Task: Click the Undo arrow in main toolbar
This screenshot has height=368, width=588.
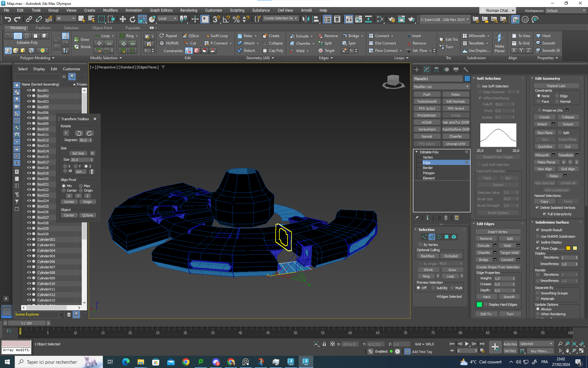Action: 8,19
